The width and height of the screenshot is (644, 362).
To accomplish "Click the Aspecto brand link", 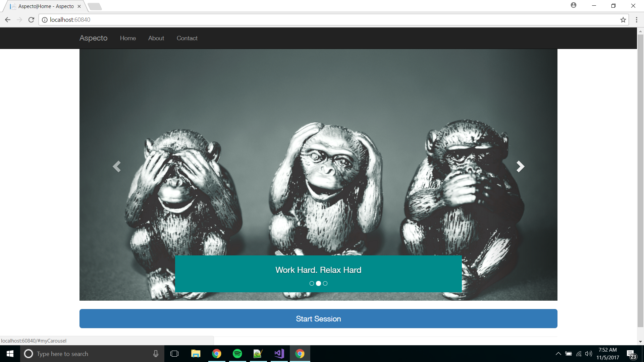I will coord(93,38).
